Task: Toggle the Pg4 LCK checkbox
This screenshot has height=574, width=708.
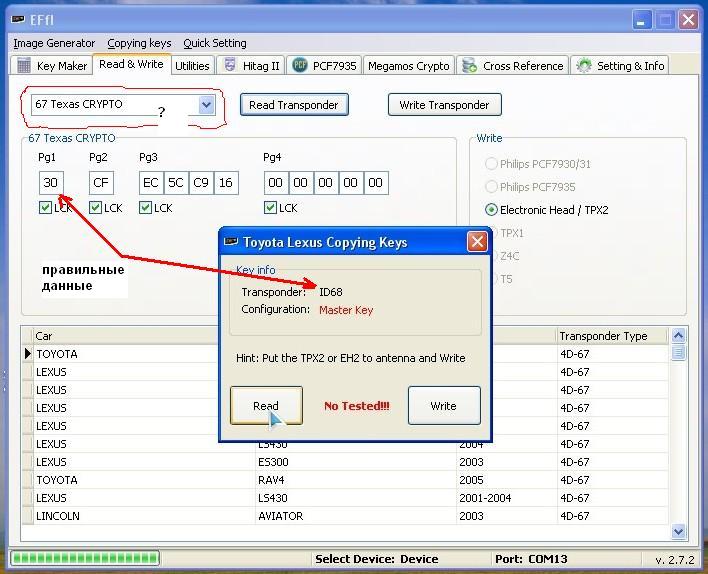Action: 270,208
